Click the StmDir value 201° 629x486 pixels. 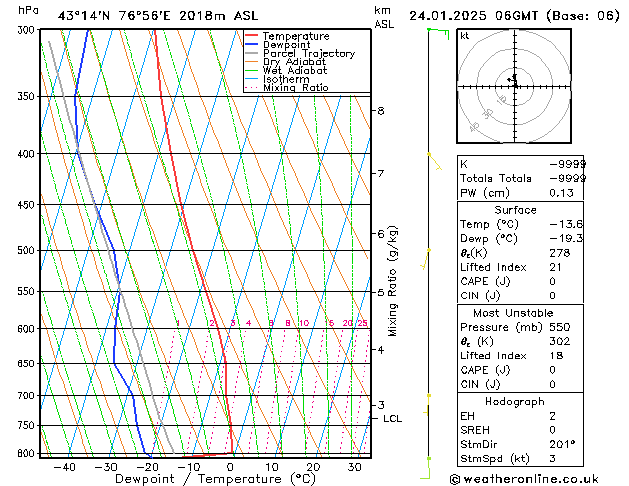coord(562,445)
